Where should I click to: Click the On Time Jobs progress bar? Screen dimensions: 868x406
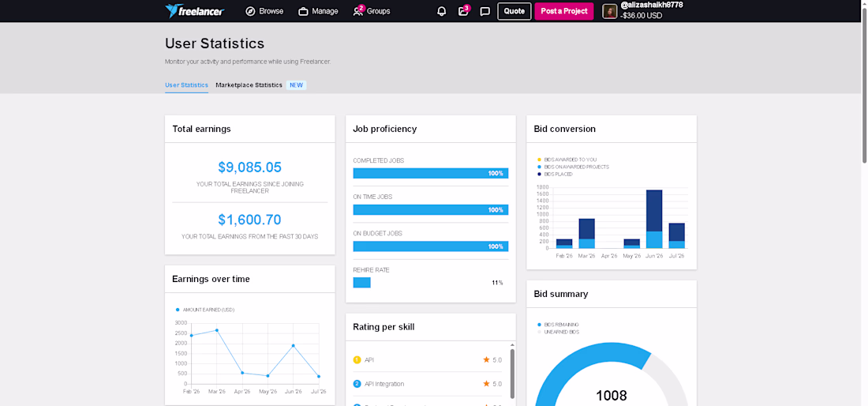[x=431, y=210]
